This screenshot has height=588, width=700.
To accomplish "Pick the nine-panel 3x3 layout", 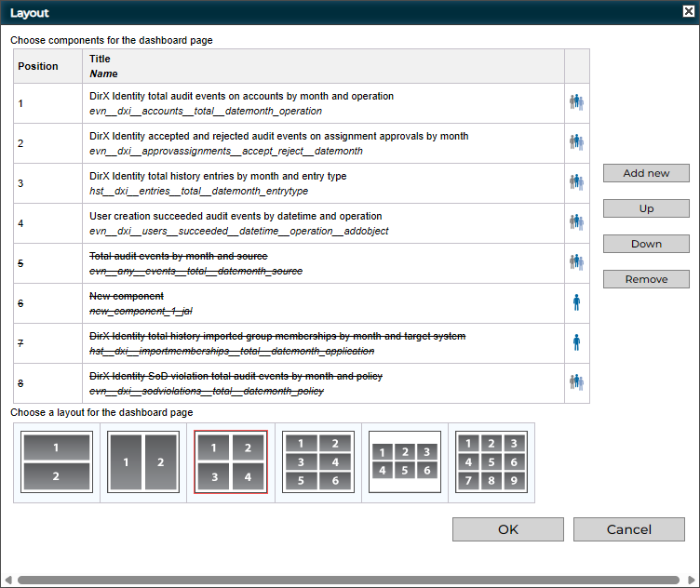I will pyautogui.click(x=491, y=462).
